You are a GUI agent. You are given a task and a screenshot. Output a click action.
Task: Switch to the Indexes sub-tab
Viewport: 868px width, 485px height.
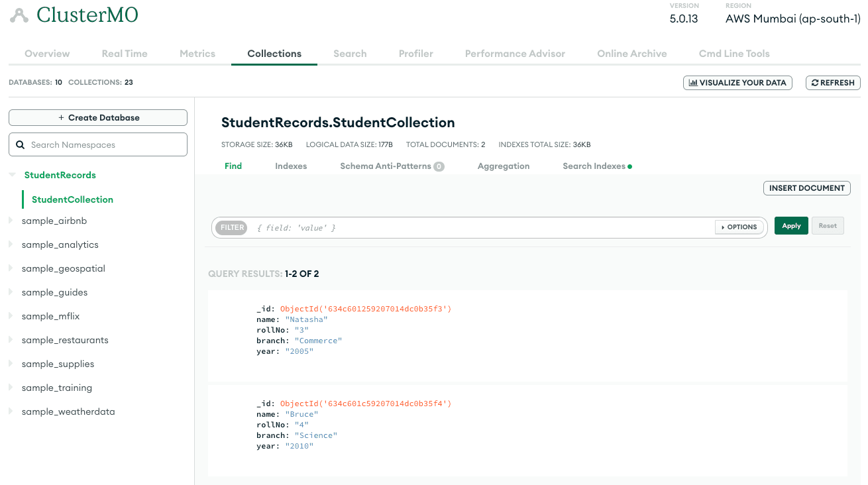click(x=291, y=166)
